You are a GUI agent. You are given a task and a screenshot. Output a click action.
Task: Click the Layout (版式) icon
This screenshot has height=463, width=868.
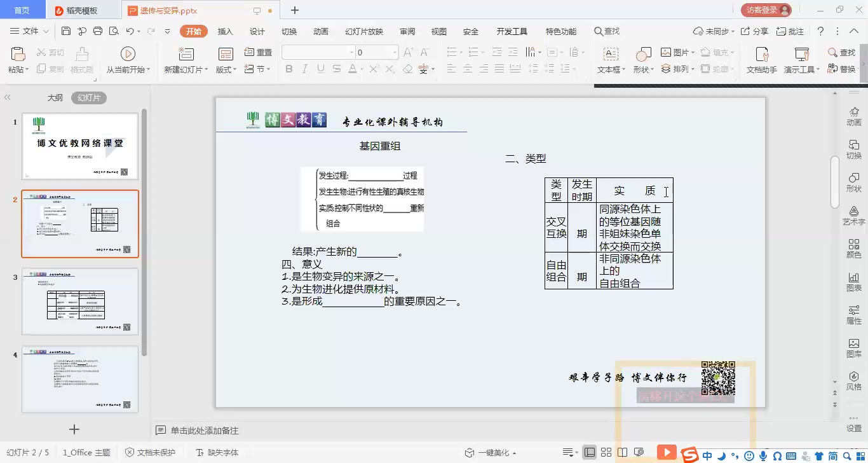click(226, 55)
